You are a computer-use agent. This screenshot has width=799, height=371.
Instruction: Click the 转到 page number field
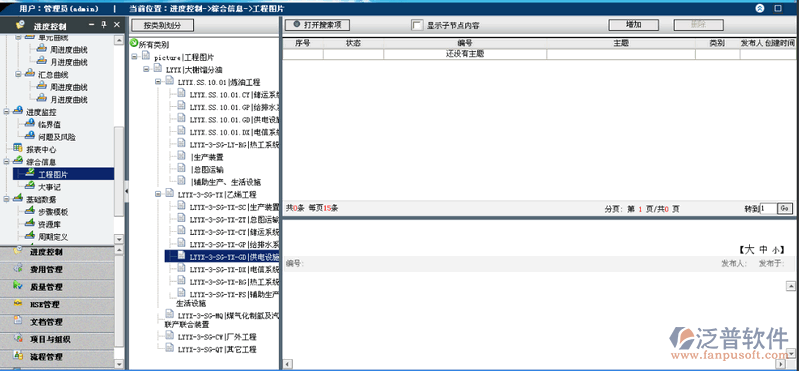click(768, 208)
